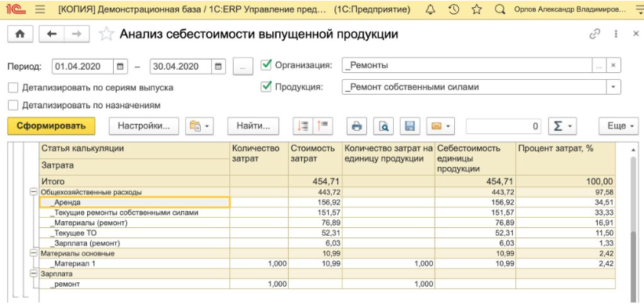Collapse all report groups icon
Viewport: 644px width, 308px height.
(303, 126)
